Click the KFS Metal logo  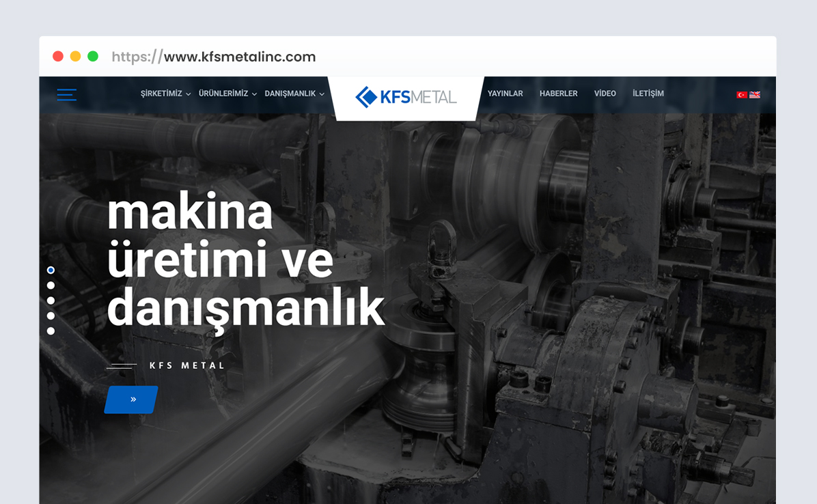pos(406,97)
